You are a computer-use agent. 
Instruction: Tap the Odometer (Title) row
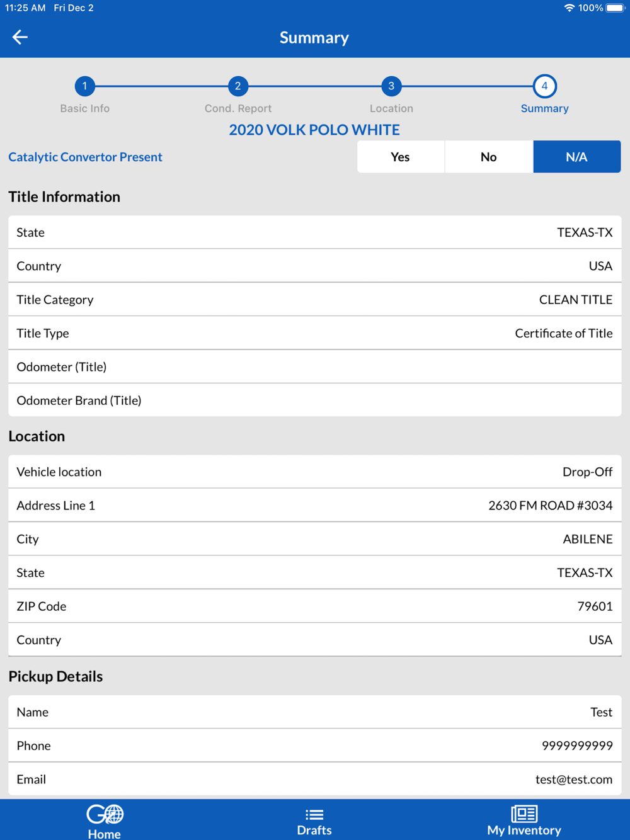315,366
